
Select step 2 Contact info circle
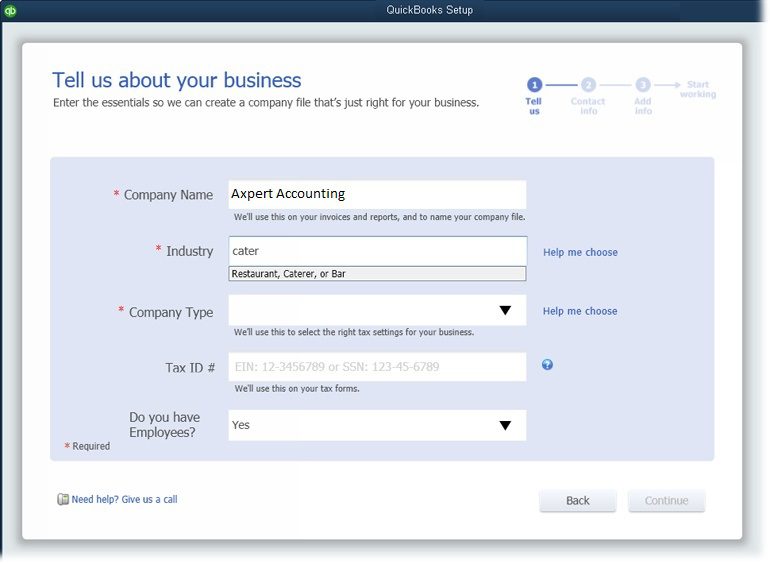point(588,85)
